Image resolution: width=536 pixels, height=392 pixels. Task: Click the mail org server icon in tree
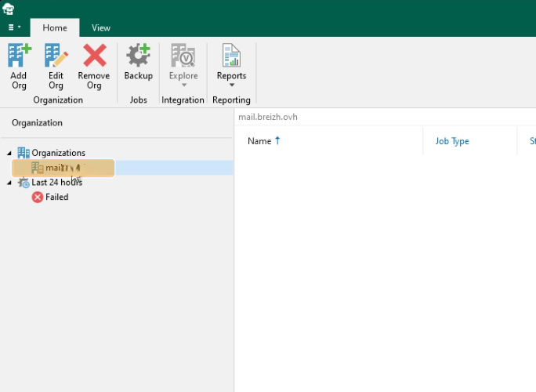point(38,168)
